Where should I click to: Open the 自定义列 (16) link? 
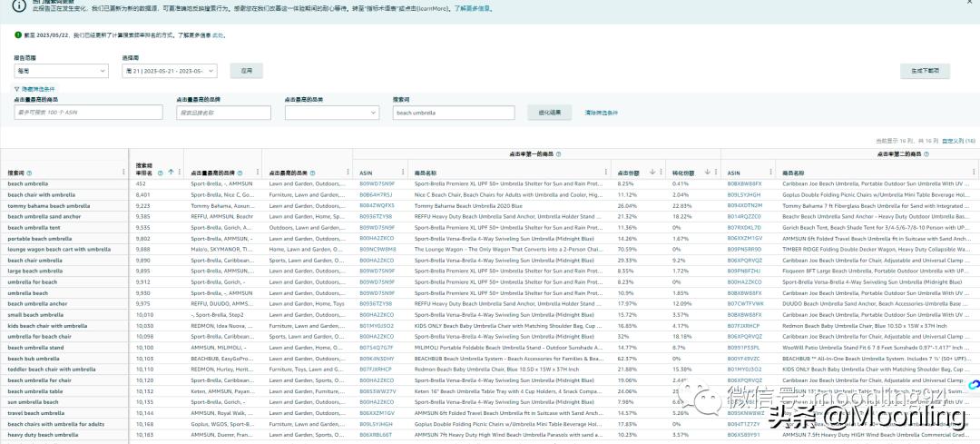pos(959,142)
